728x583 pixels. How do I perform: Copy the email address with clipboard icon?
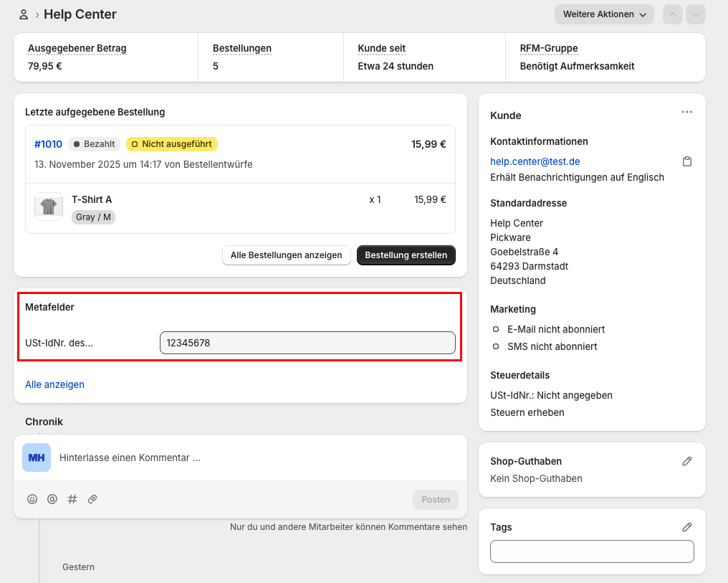pyautogui.click(x=686, y=161)
